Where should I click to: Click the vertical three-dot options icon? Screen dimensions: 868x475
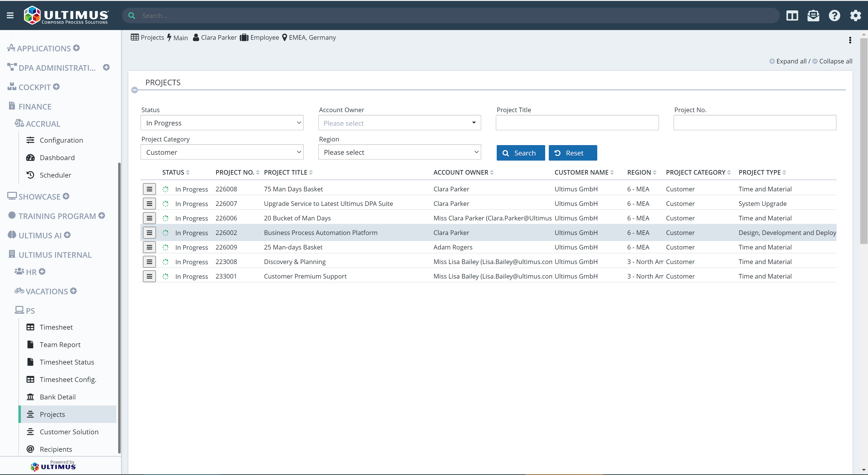tap(850, 40)
